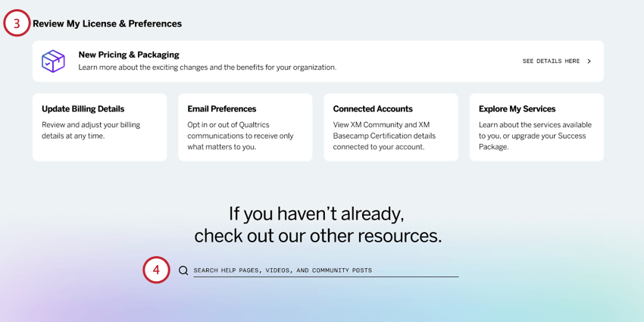Select the Connected Accounts card title
This screenshot has width=644, height=322.
[373, 109]
